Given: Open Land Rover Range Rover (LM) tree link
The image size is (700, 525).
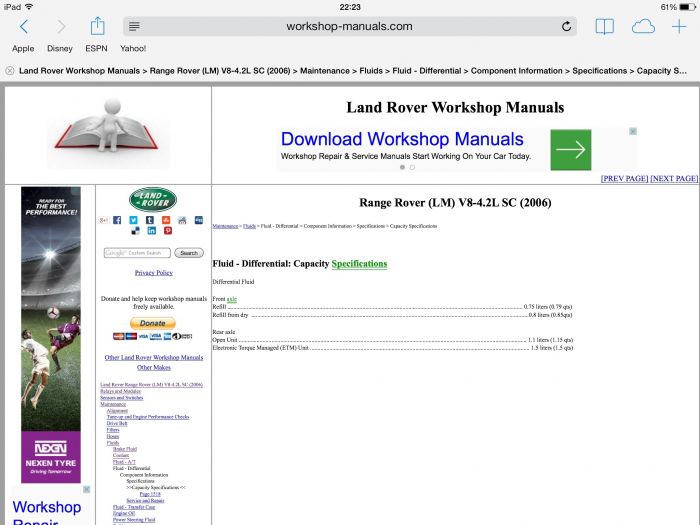Looking at the screenshot, I should click(x=151, y=384).
